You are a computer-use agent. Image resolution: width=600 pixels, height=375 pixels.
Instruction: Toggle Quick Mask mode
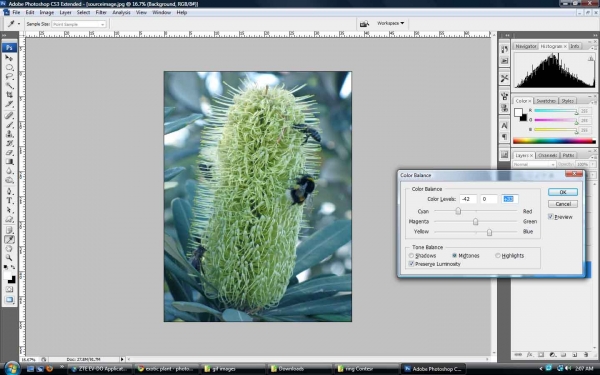tap(9, 290)
